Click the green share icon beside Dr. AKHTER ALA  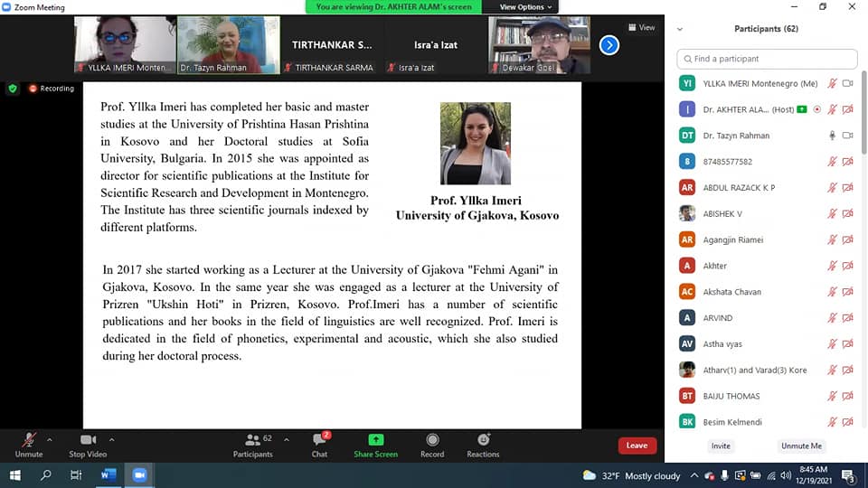tap(802, 109)
